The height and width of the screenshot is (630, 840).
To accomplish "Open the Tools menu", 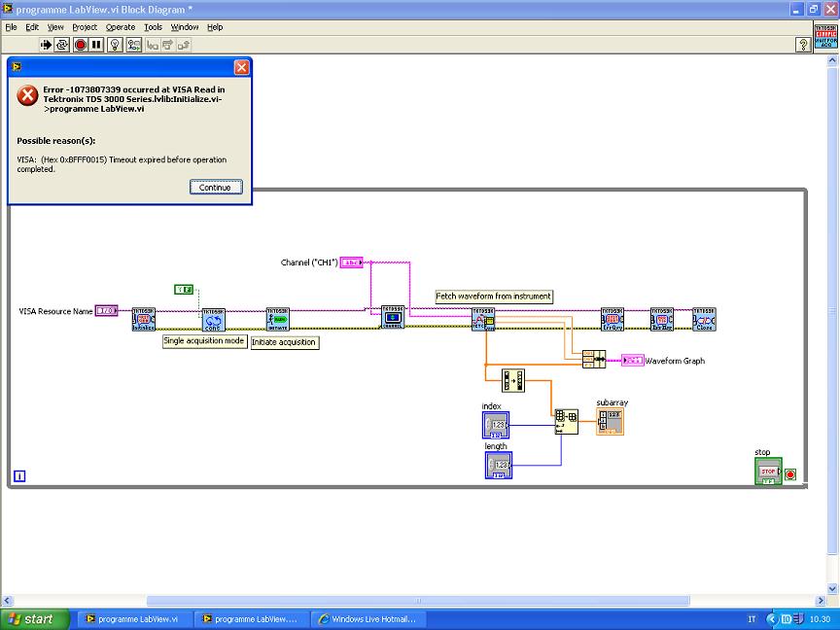I will click(x=153, y=27).
